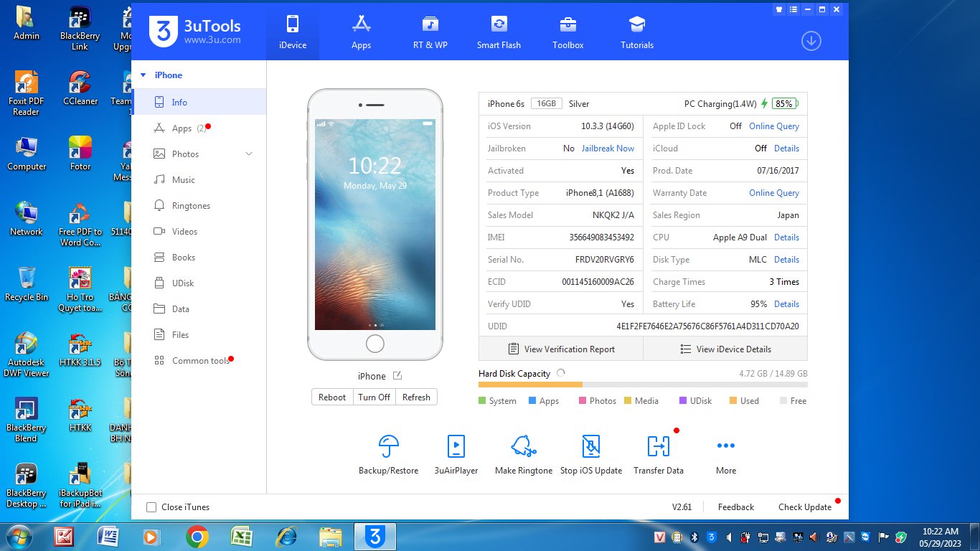Switch to the Smart Flash tab

499,32
